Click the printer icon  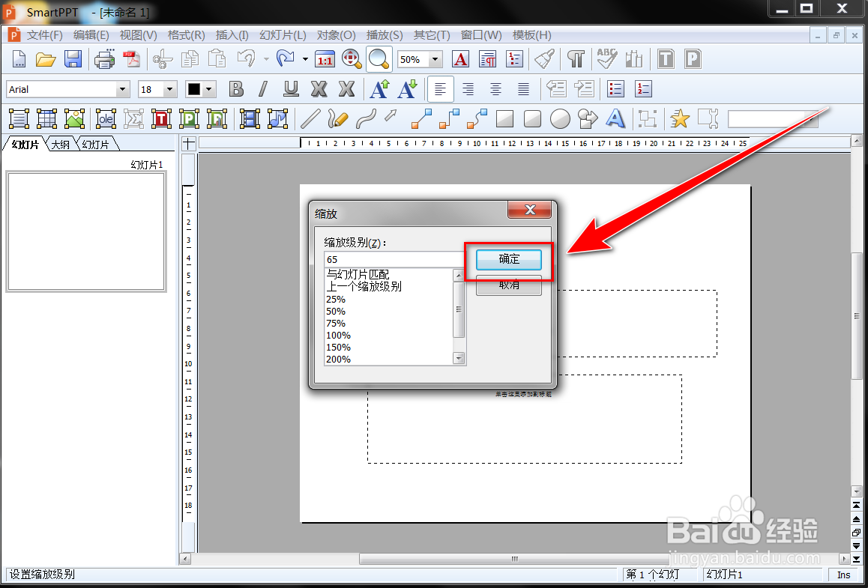[x=105, y=59]
